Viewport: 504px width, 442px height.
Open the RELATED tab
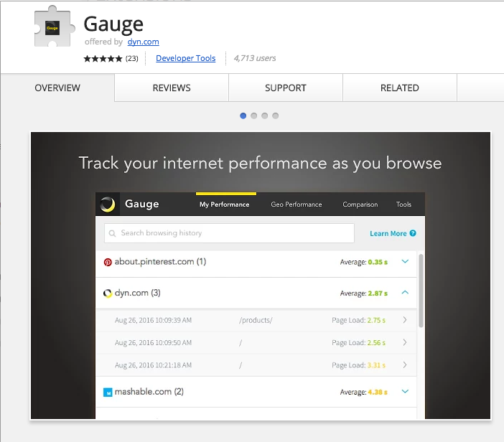pyautogui.click(x=399, y=88)
